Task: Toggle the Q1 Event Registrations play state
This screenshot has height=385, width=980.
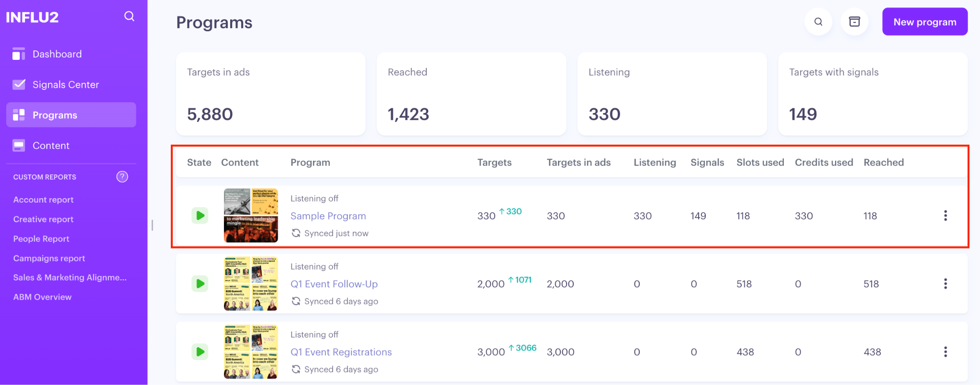Action: tap(200, 352)
